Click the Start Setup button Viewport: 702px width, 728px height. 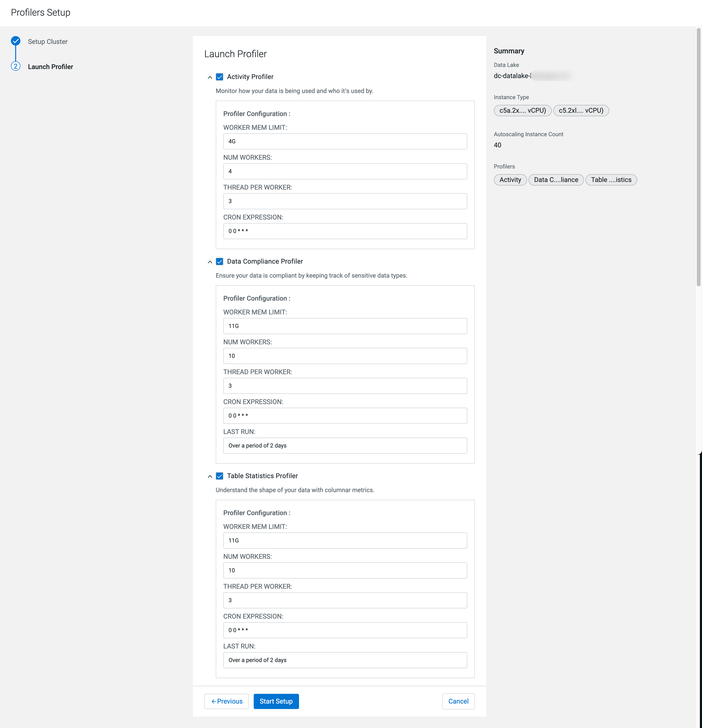[x=276, y=701]
